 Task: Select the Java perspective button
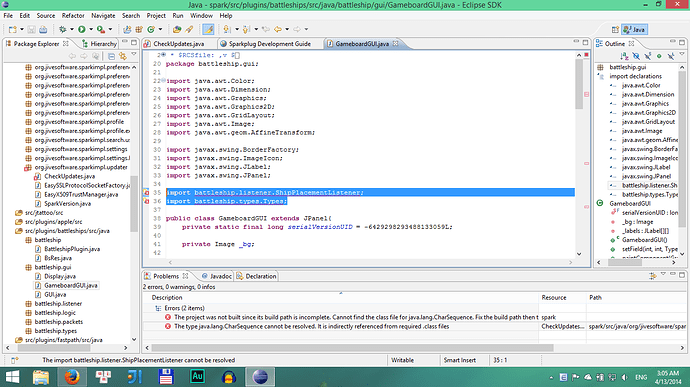click(634, 29)
